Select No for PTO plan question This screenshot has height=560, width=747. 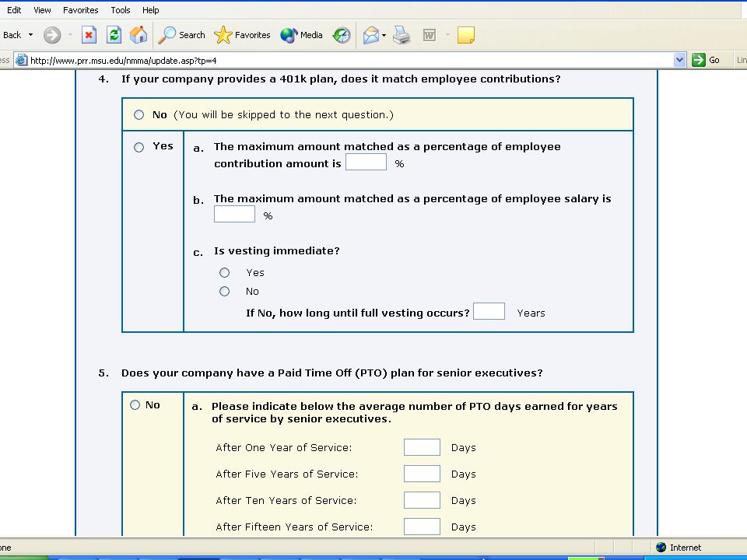[x=135, y=404]
